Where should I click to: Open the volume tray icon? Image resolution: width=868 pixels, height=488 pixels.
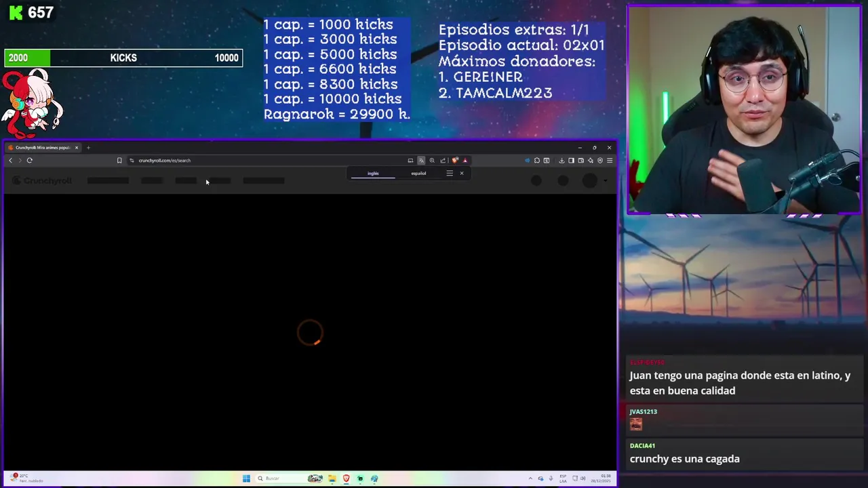pos(583,479)
